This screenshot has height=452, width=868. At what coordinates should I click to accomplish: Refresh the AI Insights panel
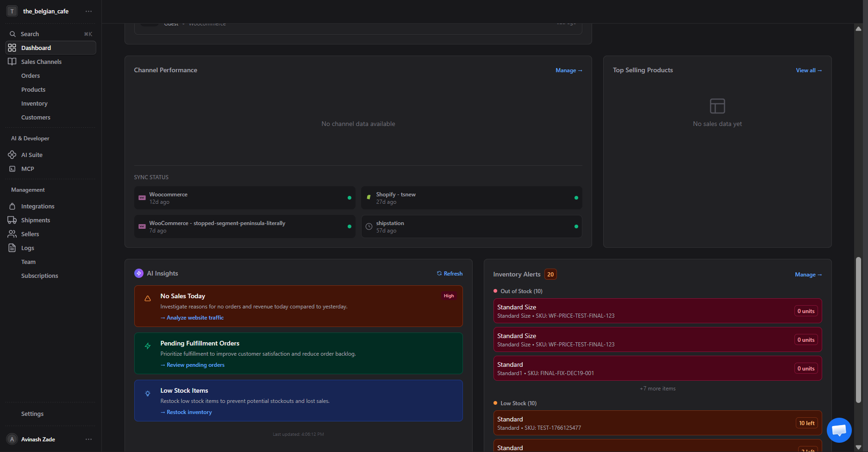point(450,274)
